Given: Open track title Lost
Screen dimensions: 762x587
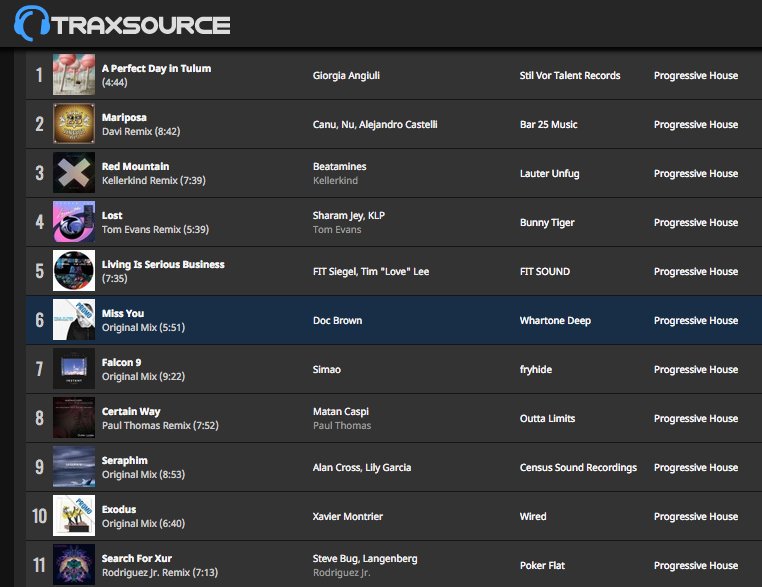Looking at the screenshot, I should click(x=112, y=216).
